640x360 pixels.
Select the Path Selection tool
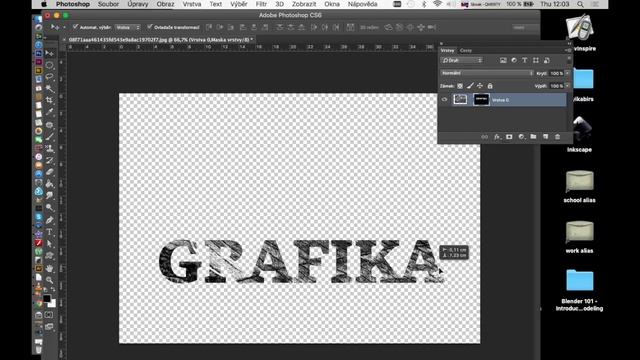pyautogui.click(x=49, y=244)
